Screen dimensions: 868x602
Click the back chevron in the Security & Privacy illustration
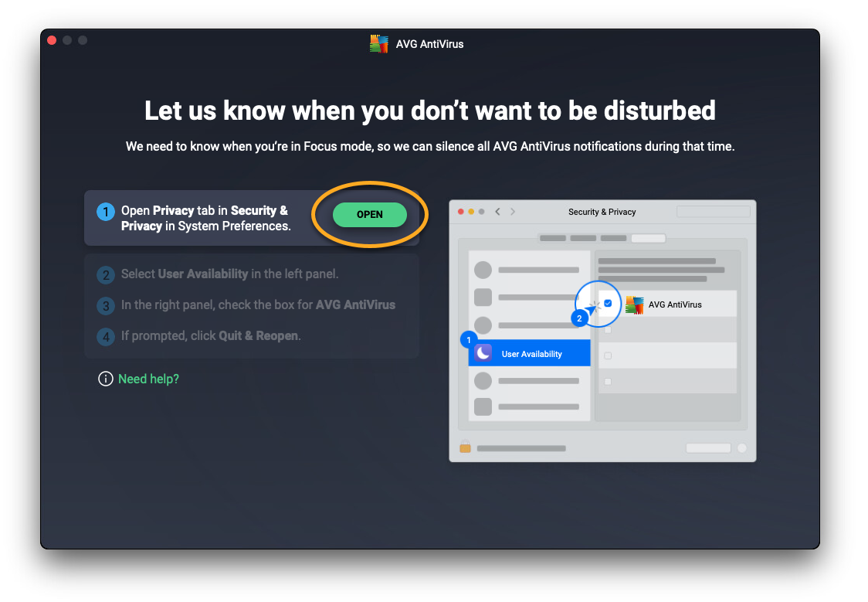(x=498, y=212)
